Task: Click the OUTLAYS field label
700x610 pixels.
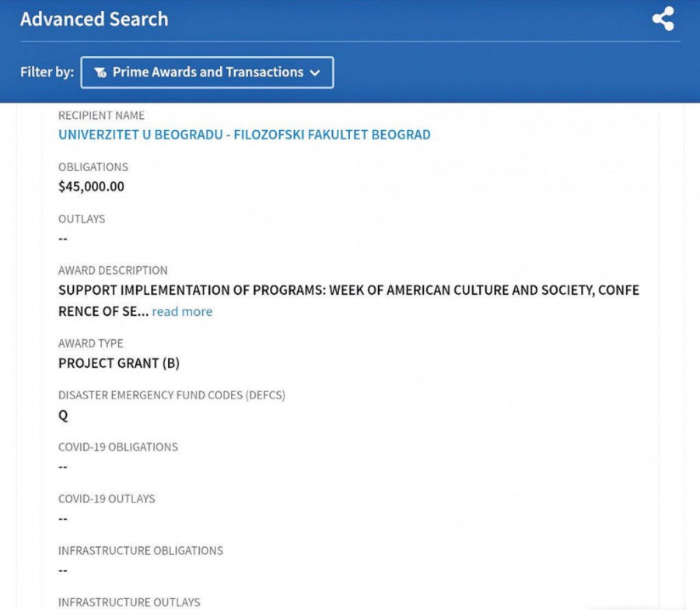Action: tap(82, 219)
